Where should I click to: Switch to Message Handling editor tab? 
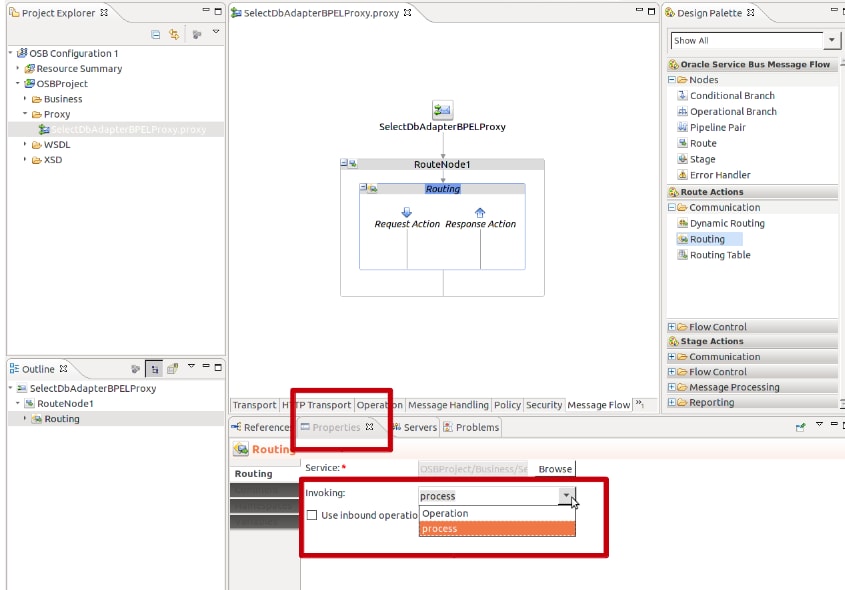point(448,405)
